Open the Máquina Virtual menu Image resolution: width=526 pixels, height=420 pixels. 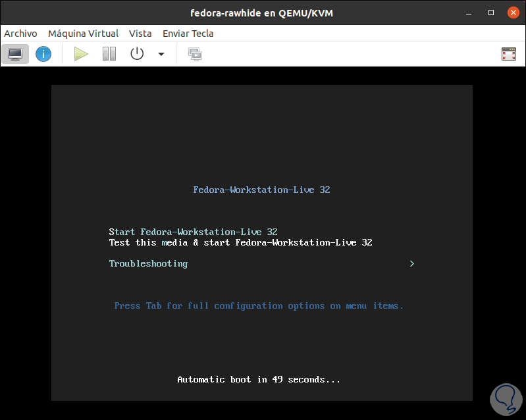83,34
